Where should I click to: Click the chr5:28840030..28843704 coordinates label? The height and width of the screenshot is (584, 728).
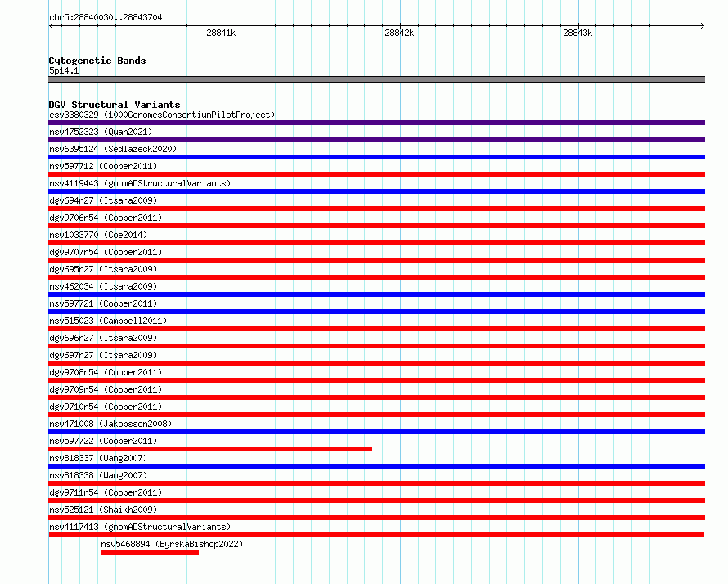(x=106, y=18)
